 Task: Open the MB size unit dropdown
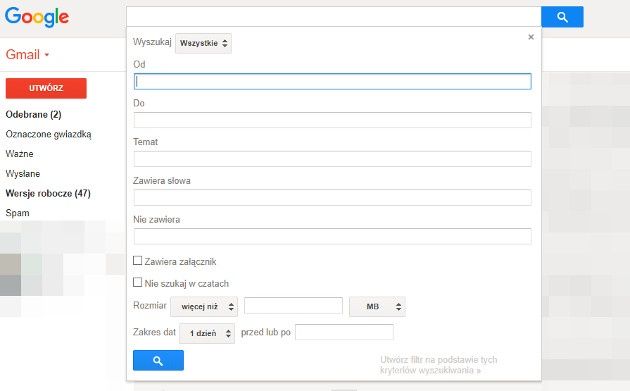[x=377, y=307]
